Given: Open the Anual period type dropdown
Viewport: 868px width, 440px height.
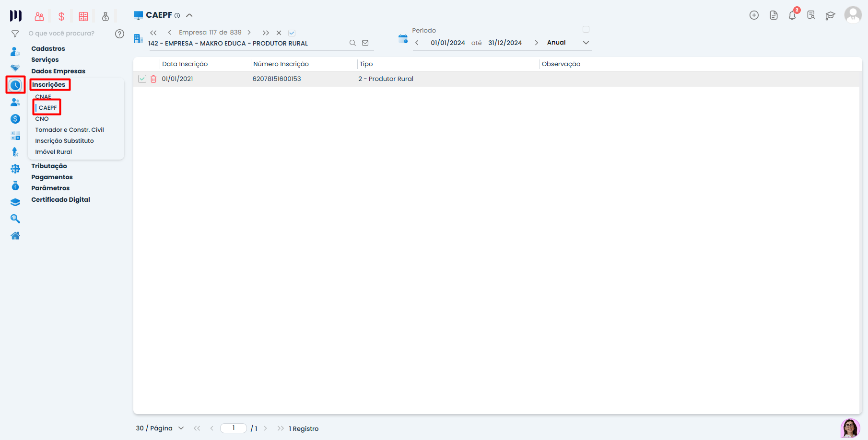Looking at the screenshot, I should (x=568, y=43).
